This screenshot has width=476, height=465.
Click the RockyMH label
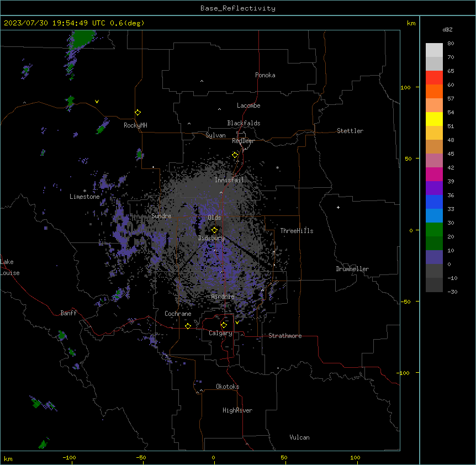(135, 125)
